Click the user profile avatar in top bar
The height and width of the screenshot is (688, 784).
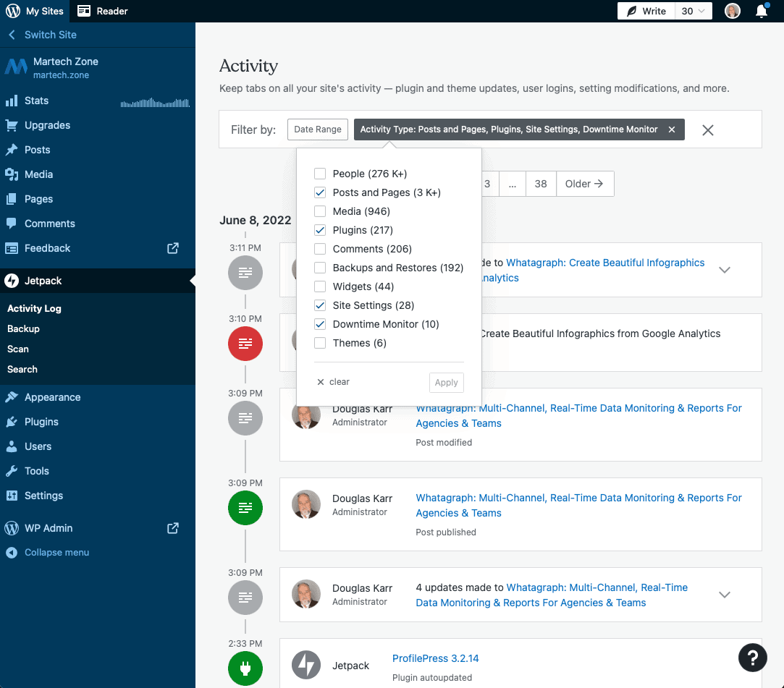pyautogui.click(x=733, y=11)
